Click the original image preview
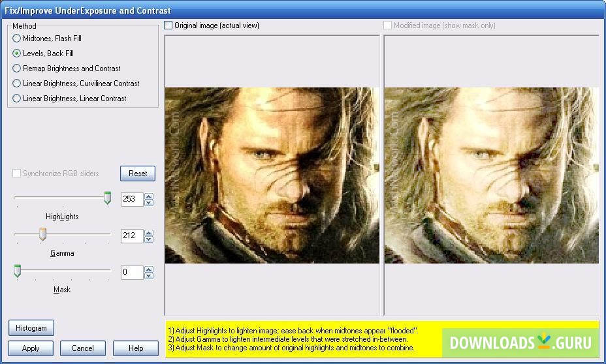This screenshot has height=364, width=606. (272, 175)
